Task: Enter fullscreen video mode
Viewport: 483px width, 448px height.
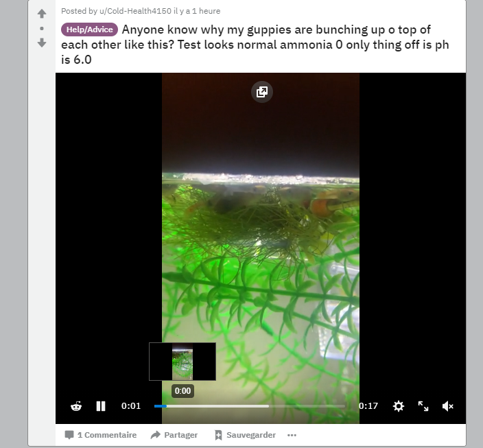Action: click(423, 406)
